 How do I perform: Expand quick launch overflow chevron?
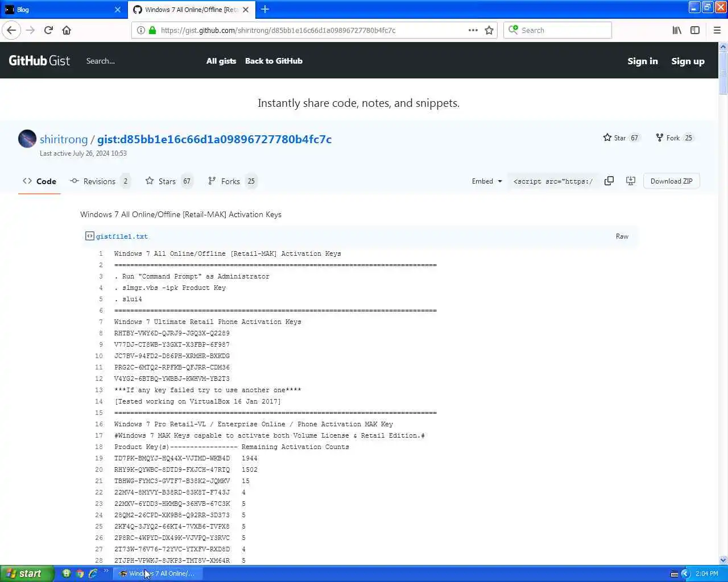tap(106, 571)
